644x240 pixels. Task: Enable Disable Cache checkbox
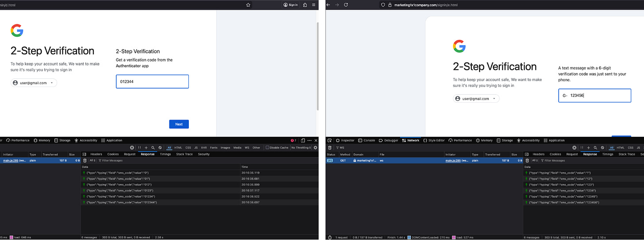[x=267, y=147]
